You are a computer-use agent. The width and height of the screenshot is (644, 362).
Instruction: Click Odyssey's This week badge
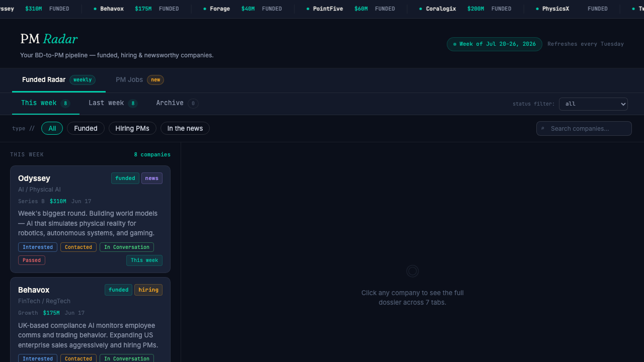(x=144, y=260)
